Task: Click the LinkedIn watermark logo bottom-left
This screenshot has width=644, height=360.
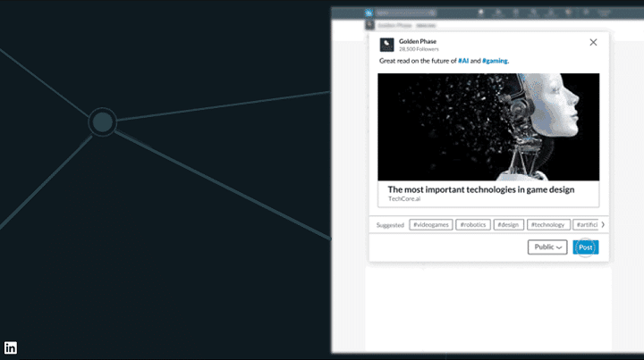Action: tap(11, 347)
